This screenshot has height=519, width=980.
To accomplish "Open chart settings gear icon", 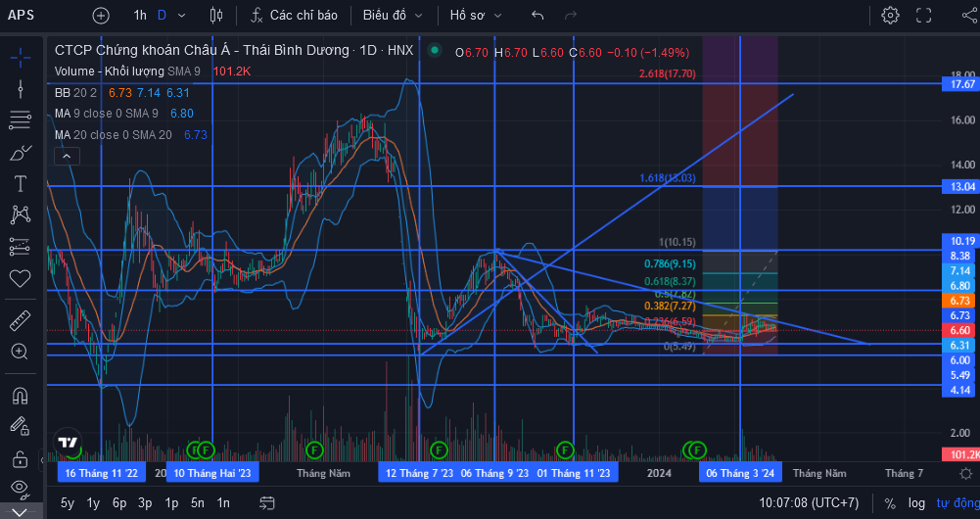I will [890, 16].
